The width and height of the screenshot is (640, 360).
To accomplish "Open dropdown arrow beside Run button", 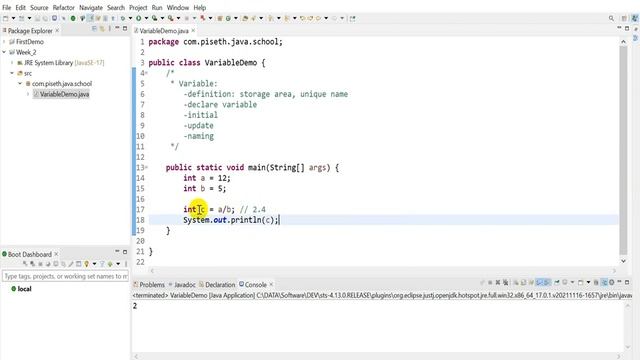I will (146, 18).
